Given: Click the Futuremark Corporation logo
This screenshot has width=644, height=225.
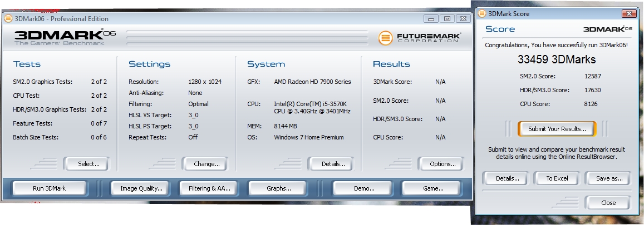Looking at the screenshot, I should 419,38.
